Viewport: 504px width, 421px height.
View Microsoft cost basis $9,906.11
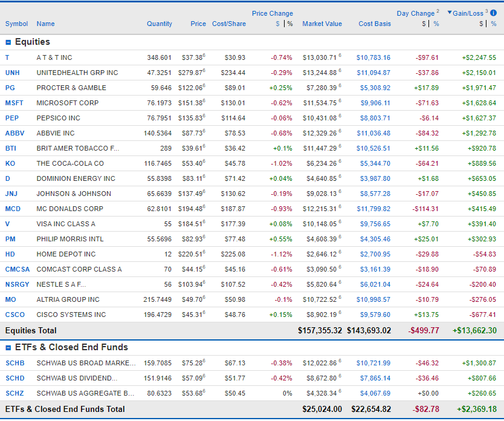click(x=375, y=103)
